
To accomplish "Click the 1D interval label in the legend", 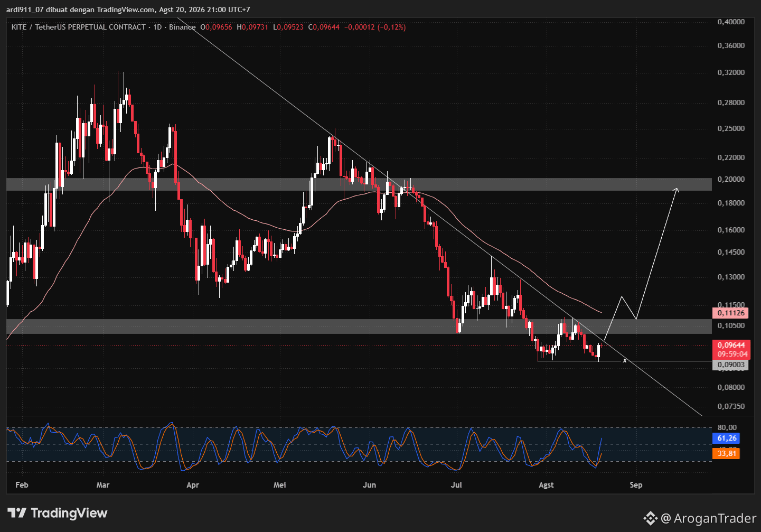I will click(x=157, y=27).
